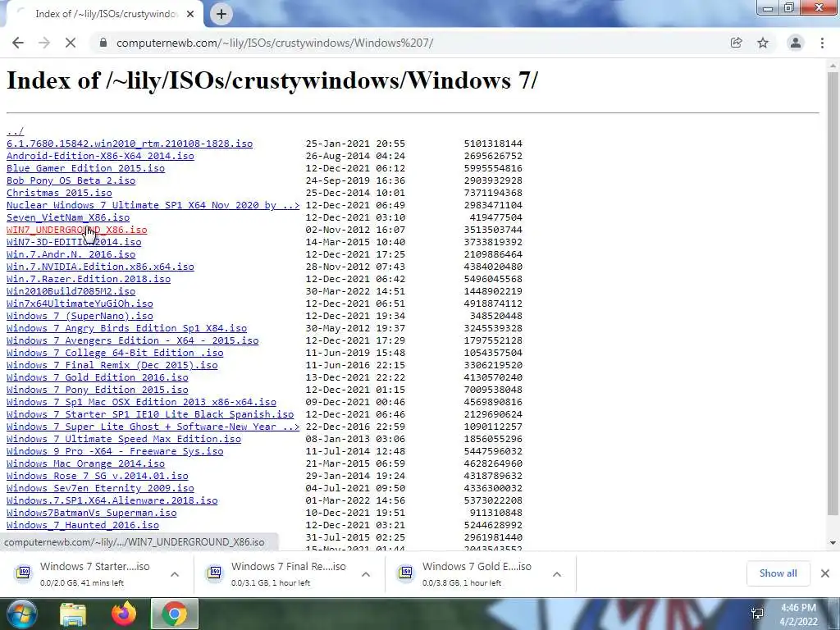Select the Index of /~lily/ISOs tab
Screen dimensions: 840x630
click(105, 14)
